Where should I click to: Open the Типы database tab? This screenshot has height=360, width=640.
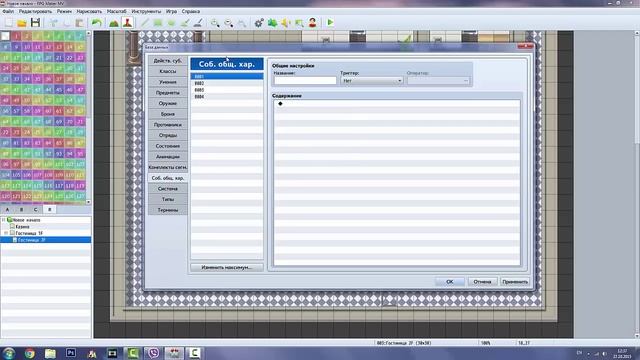(x=168, y=200)
